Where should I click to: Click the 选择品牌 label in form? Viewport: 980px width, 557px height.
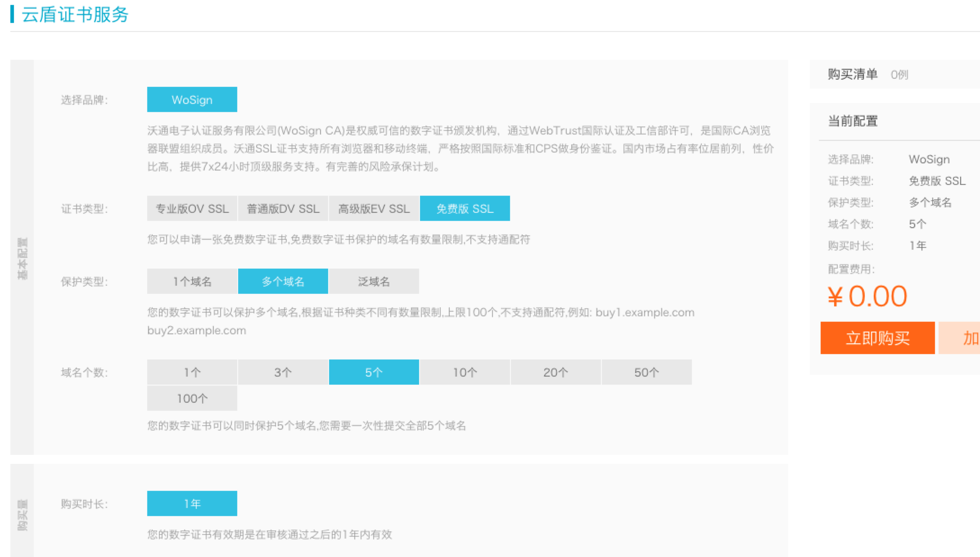pyautogui.click(x=84, y=100)
